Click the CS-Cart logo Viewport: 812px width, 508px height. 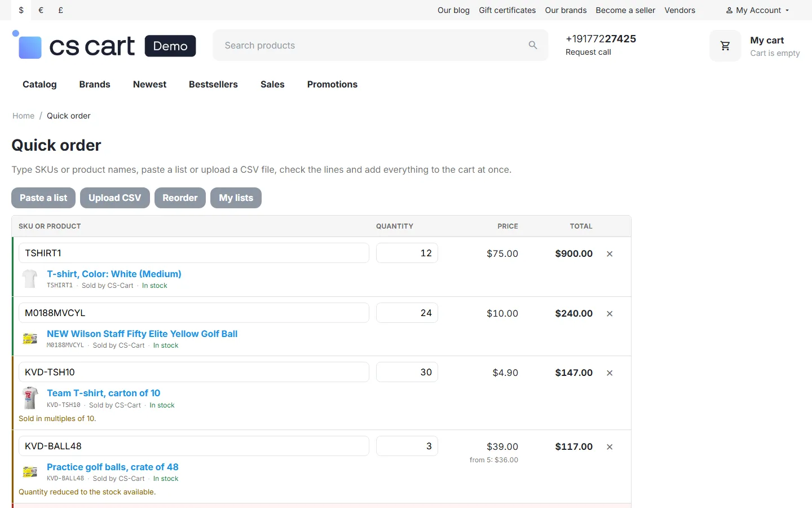tap(104, 45)
